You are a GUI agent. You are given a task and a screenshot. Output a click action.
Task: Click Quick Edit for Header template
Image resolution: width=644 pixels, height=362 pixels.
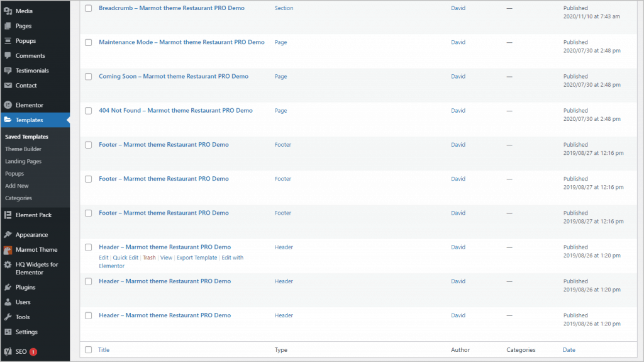coord(125,258)
